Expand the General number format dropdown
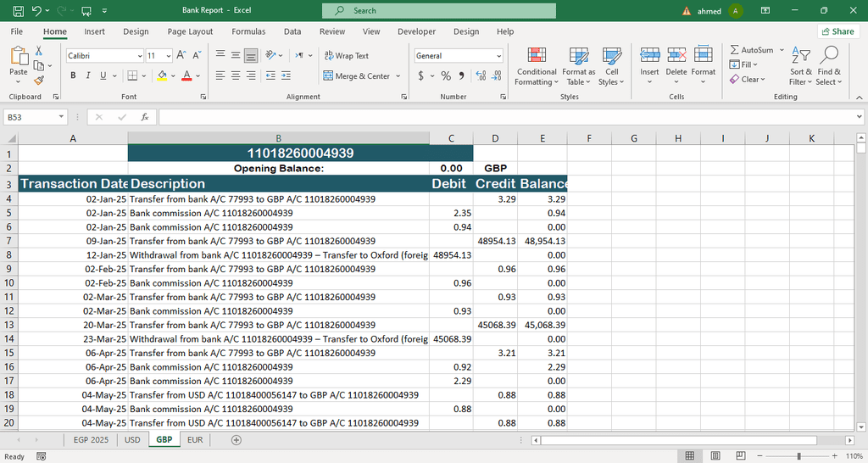 [498, 56]
